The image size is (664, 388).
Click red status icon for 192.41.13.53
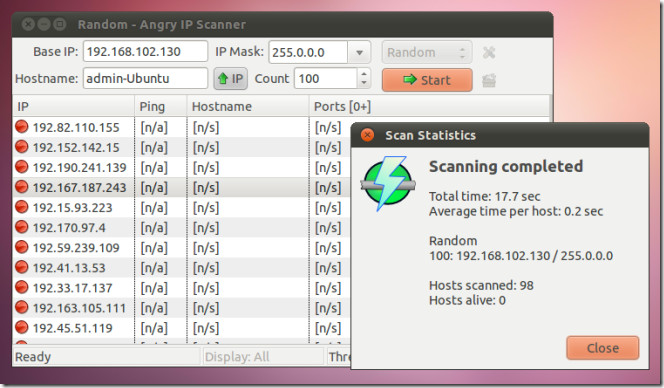[x=22, y=267]
